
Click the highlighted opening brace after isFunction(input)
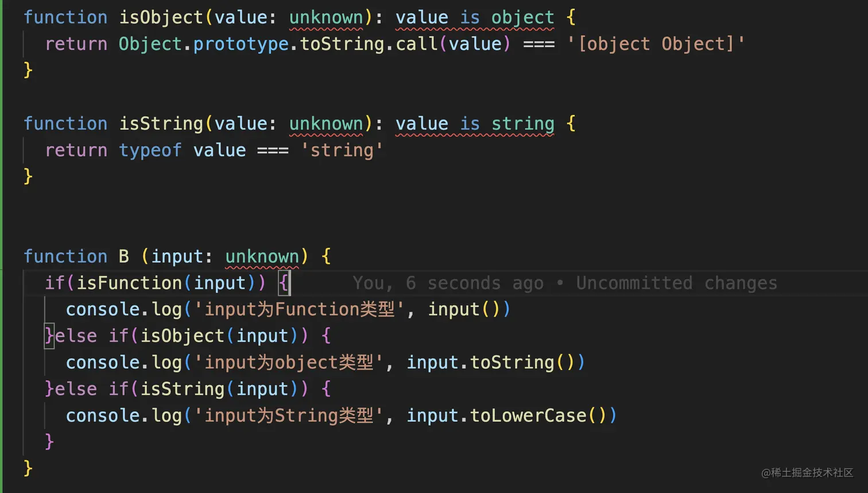[284, 283]
